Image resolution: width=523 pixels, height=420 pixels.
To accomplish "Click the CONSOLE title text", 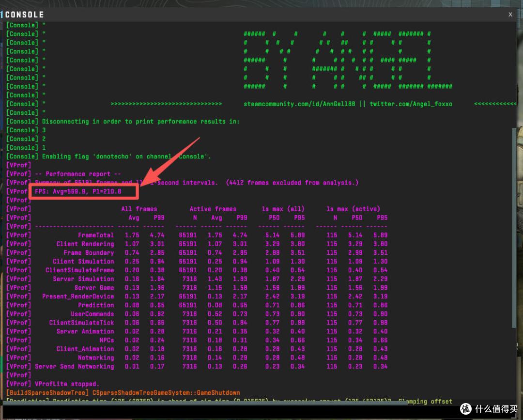I will [x=24, y=15].
